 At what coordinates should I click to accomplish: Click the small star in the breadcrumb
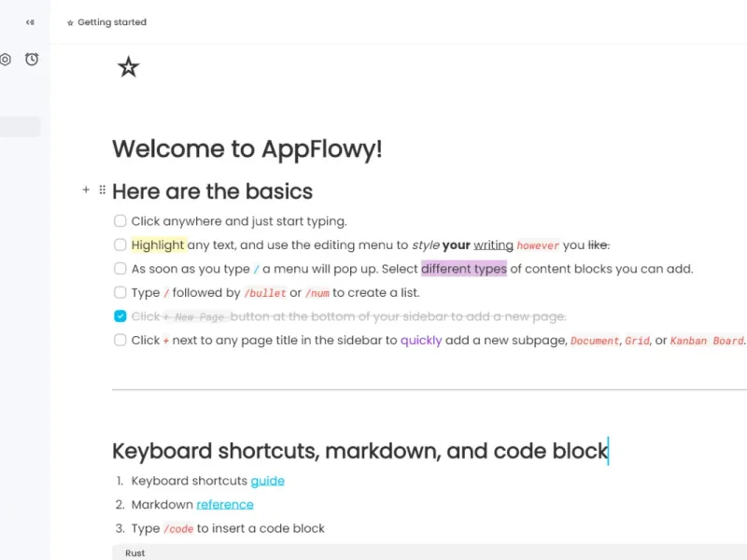click(x=70, y=22)
